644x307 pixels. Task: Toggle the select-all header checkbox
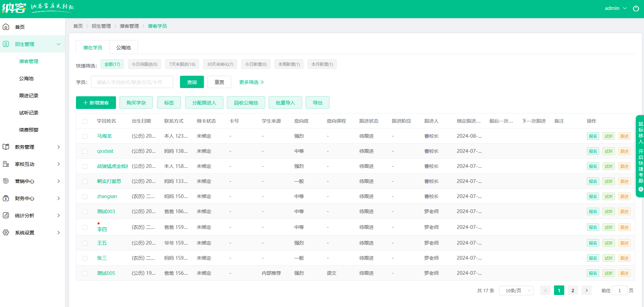85,121
